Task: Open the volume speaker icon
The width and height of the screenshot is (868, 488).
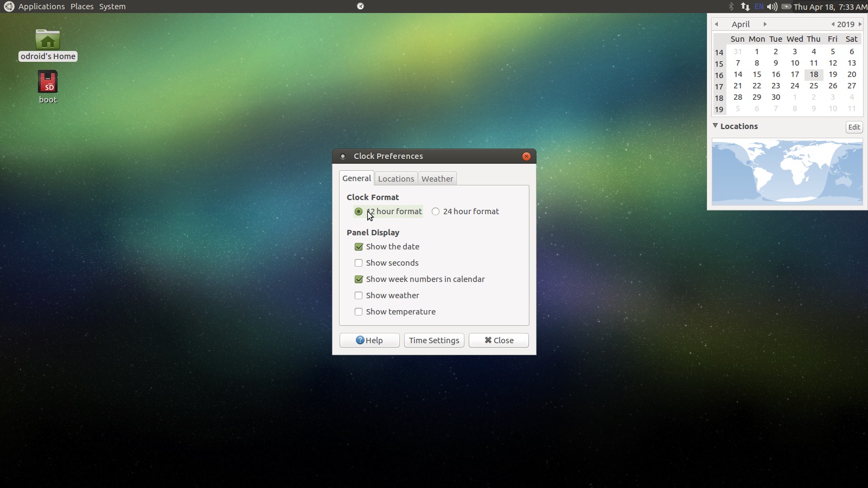Action: (772, 7)
